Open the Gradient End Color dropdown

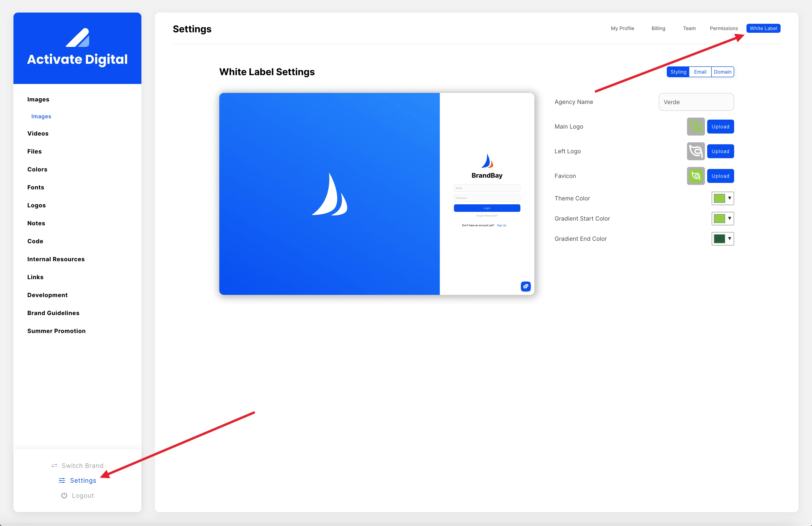pos(729,239)
